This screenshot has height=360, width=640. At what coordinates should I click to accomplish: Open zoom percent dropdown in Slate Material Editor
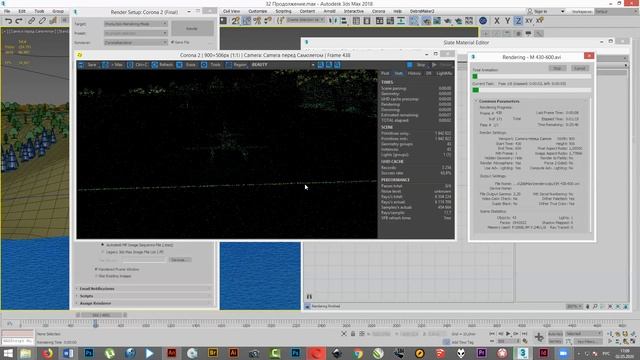click(574, 306)
